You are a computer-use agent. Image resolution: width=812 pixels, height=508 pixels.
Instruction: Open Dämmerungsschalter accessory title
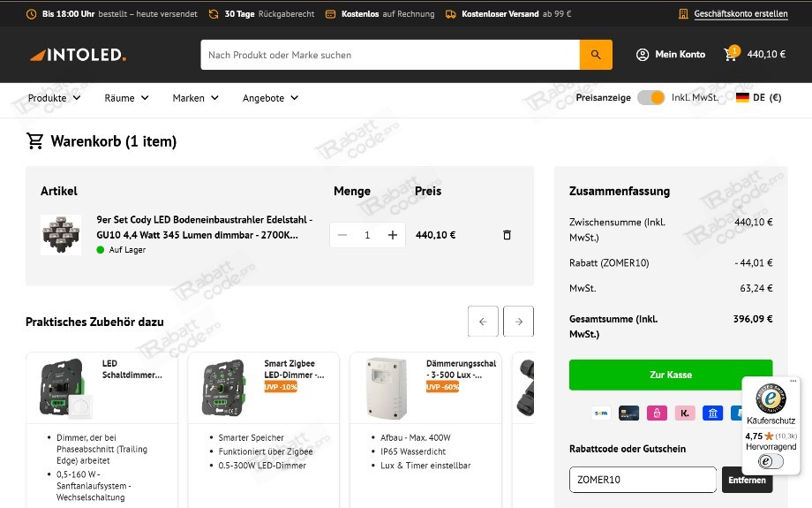[x=461, y=369]
